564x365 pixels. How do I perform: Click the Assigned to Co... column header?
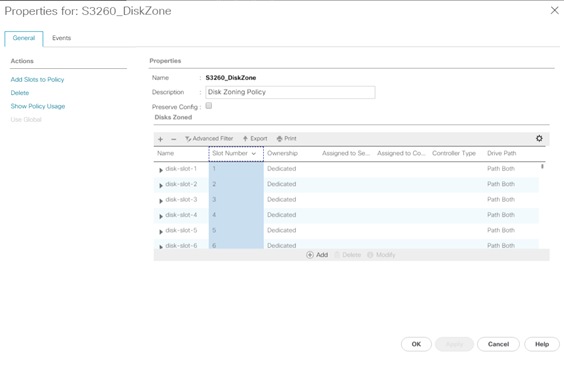(401, 154)
